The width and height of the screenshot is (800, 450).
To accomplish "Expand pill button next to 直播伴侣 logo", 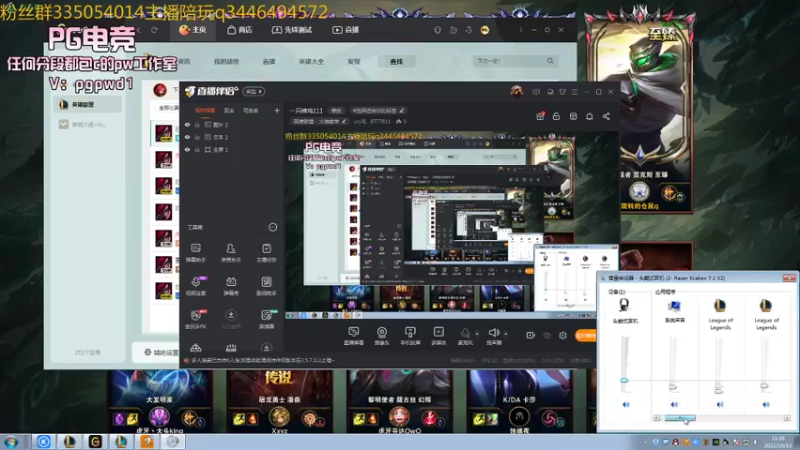I will point(254,91).
